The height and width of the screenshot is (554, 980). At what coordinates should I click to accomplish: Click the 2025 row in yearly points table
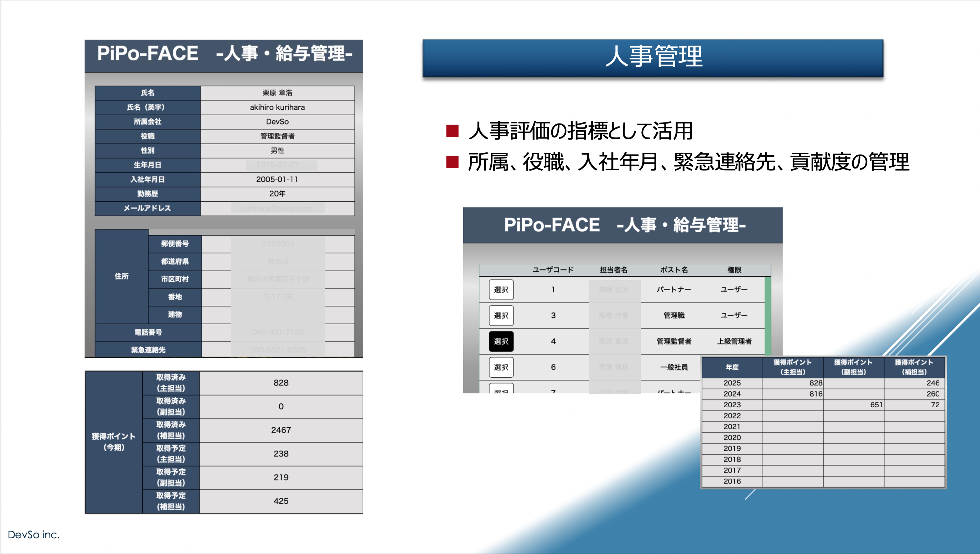(x=732, y=383)
